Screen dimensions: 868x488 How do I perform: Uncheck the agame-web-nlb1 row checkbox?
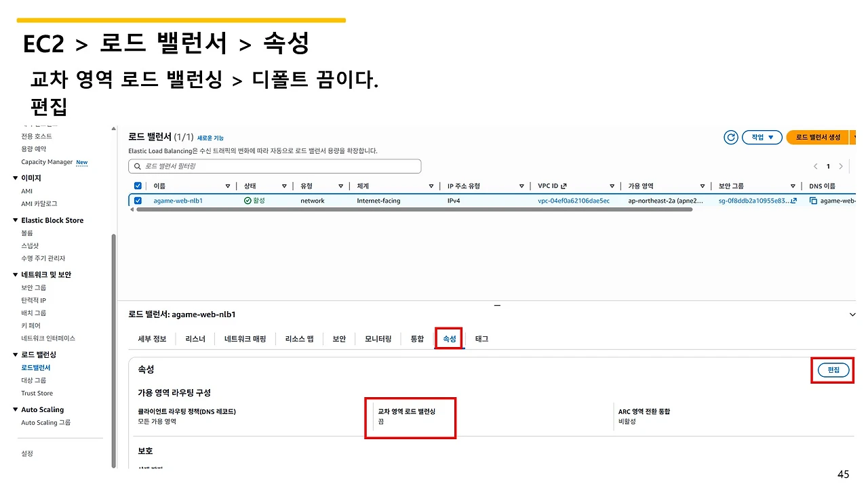(138, 200)
